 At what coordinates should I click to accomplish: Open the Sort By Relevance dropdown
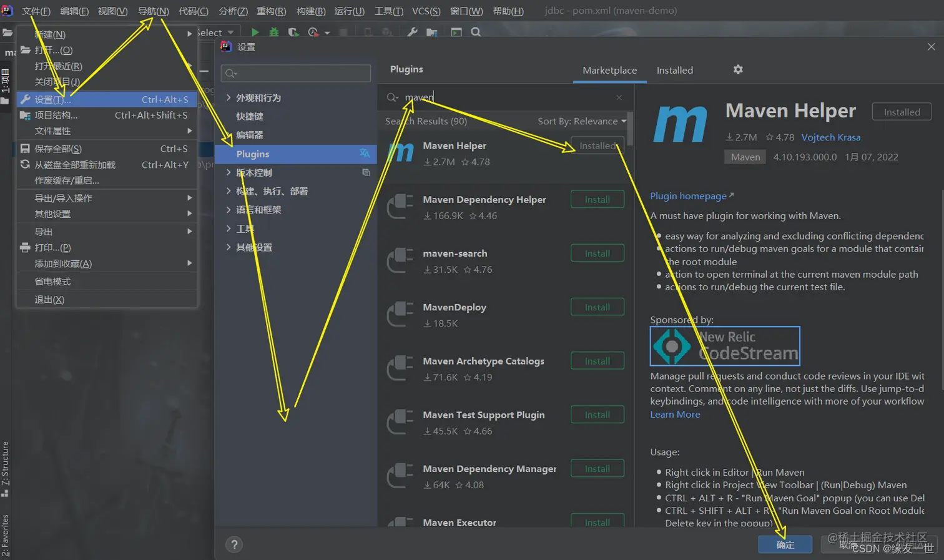[582, 121]
